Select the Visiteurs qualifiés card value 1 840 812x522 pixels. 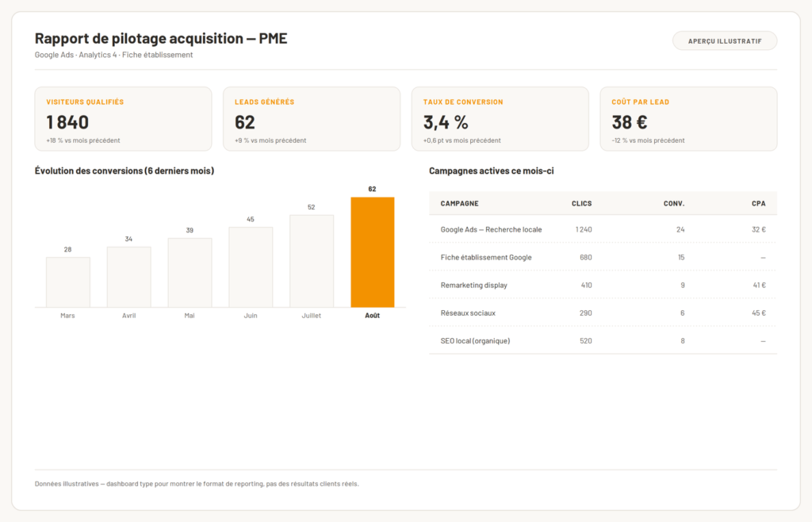67,122
